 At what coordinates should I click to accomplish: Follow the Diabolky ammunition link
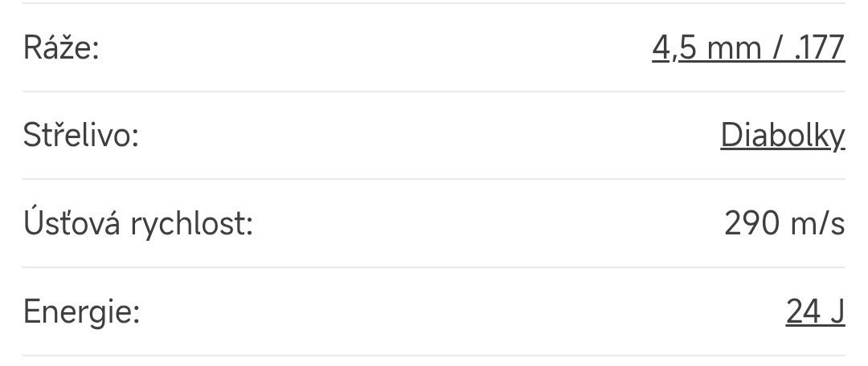pyautogui.click(x=782, y=136)
